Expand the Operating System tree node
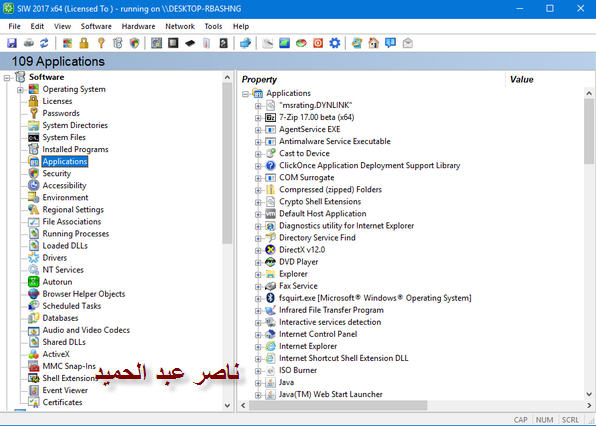 [x=20, y=90]
